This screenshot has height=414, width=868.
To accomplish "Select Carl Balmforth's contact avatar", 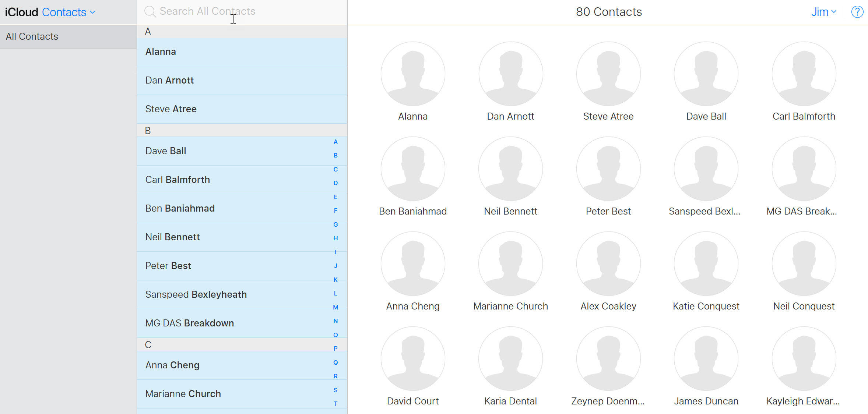I will [804, 74].
